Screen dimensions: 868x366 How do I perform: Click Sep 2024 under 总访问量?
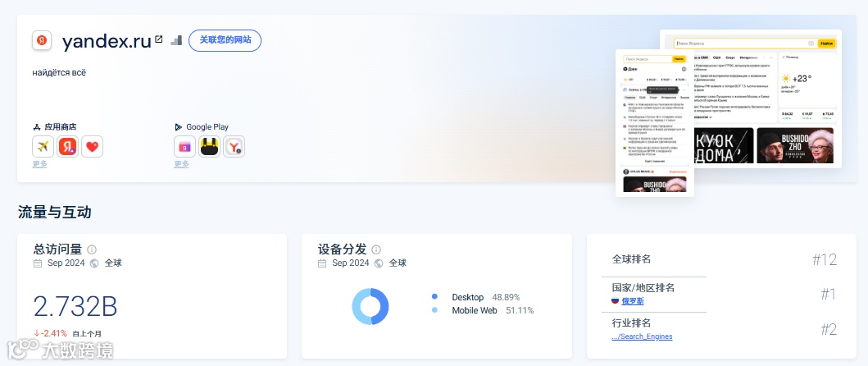pos(66,263)
